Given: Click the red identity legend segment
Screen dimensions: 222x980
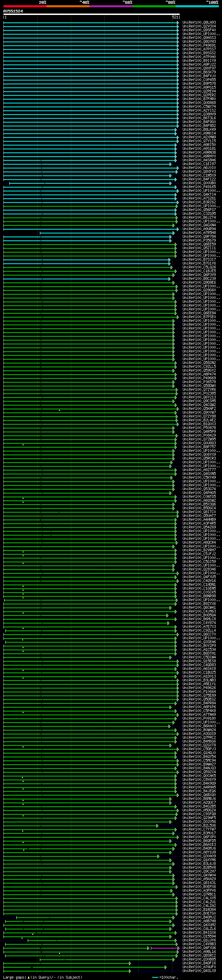Looking at the screenshot, I should [25, 6].
